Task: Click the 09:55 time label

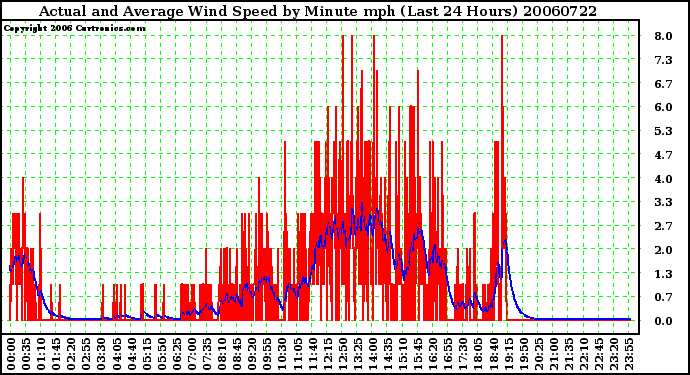Action: tap(267, 354)
